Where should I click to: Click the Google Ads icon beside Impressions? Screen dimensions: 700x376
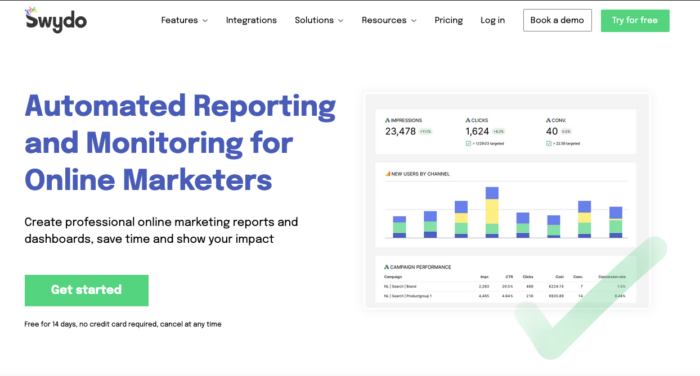387,120
